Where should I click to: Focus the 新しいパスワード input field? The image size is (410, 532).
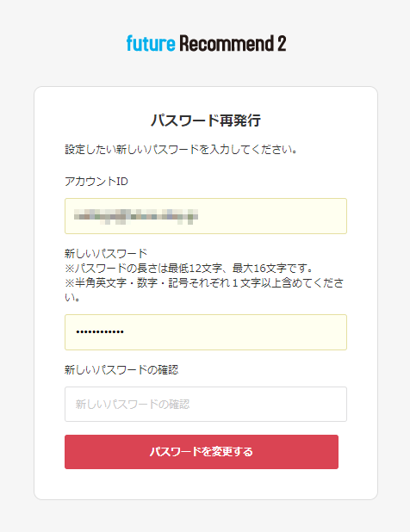click(x=206, y=332)
